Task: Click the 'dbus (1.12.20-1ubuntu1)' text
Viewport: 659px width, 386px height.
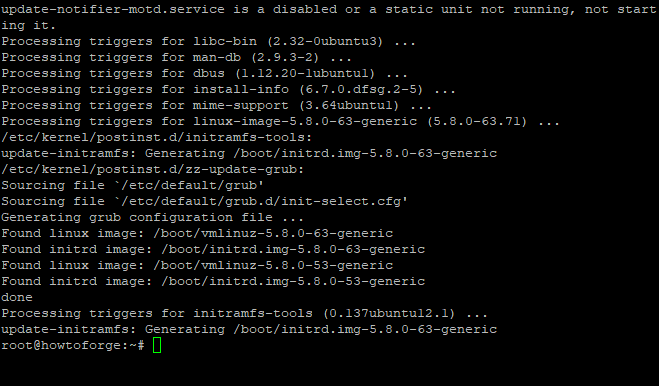Action: (284, 73)
